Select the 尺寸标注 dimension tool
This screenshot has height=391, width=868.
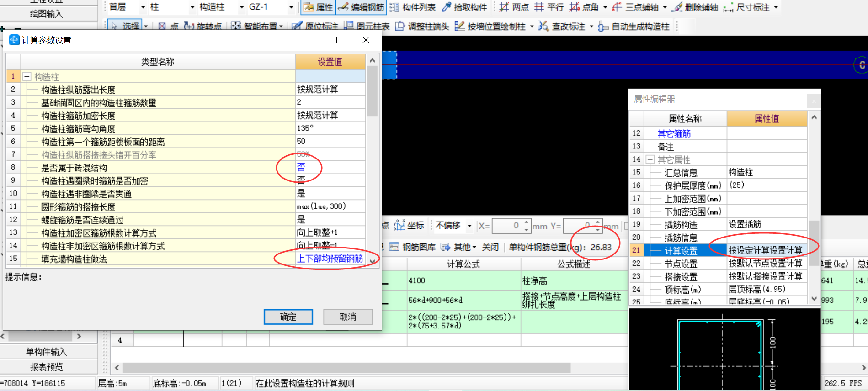(747, 7)
